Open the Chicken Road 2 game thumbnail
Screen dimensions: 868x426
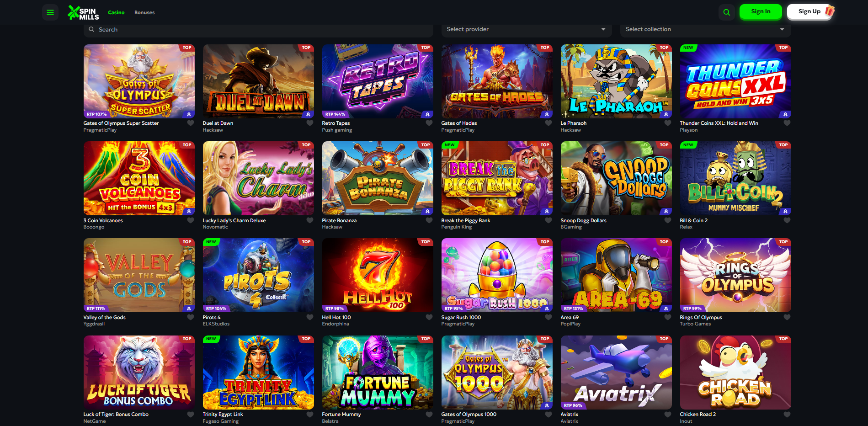(x=735, y=373)
